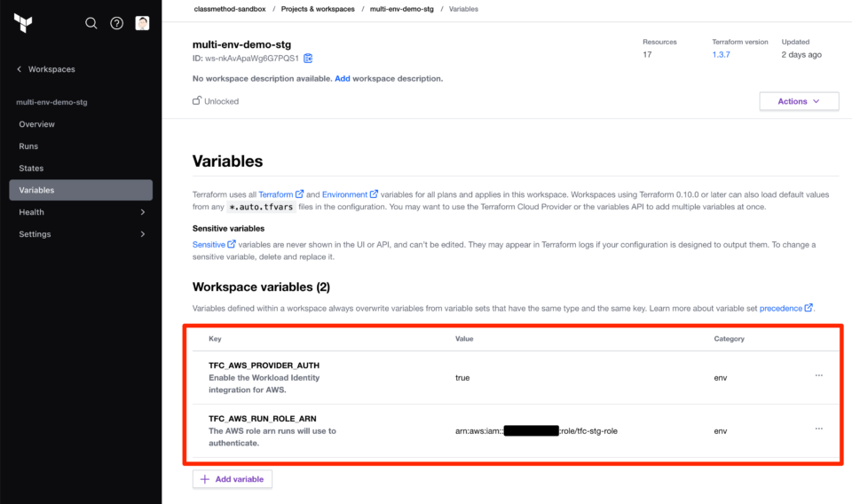852x504 pixels.
Task: Open Terraform version 1.3.7 link
Action: coord(721,54)
